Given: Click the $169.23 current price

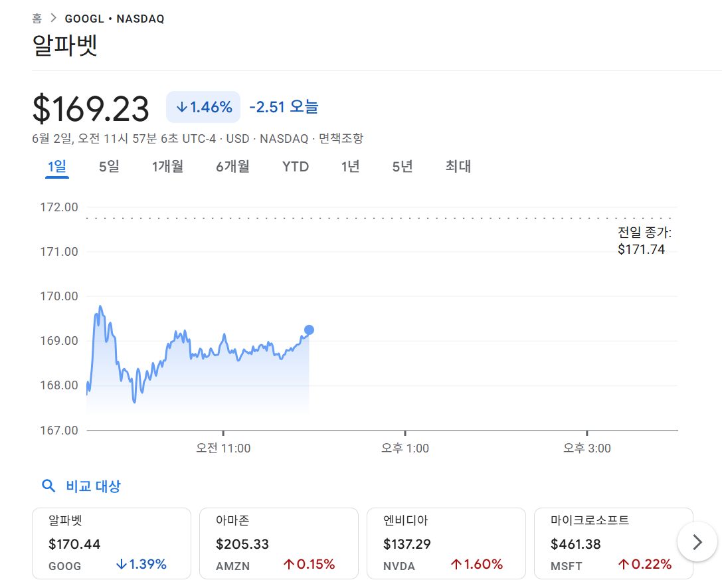Looking at the screenshot, I should (91, 109).
